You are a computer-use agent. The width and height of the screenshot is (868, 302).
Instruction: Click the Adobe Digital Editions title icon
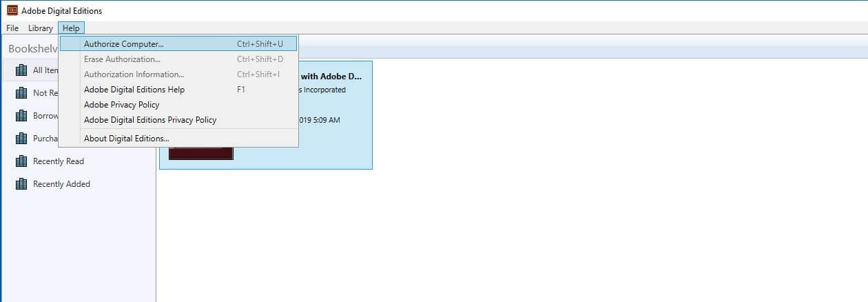point(12,11)
